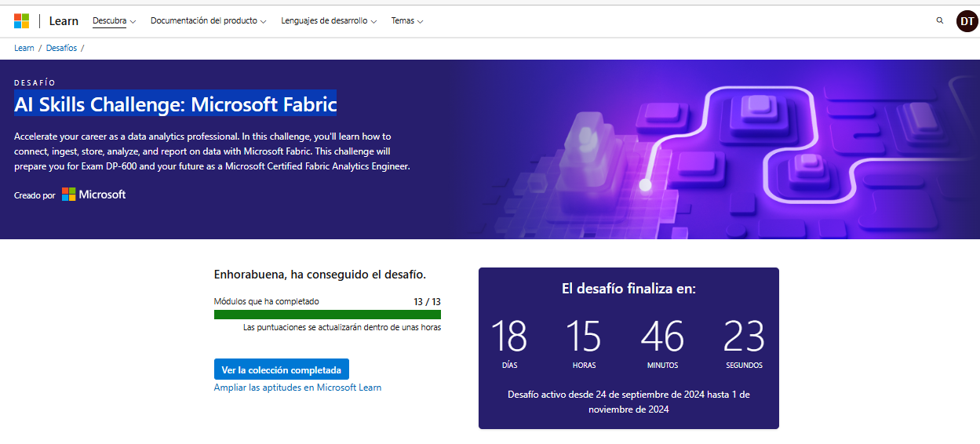Click the Microsoft logo beside Creado por
The image size is (980, 444).
point(94,195)
